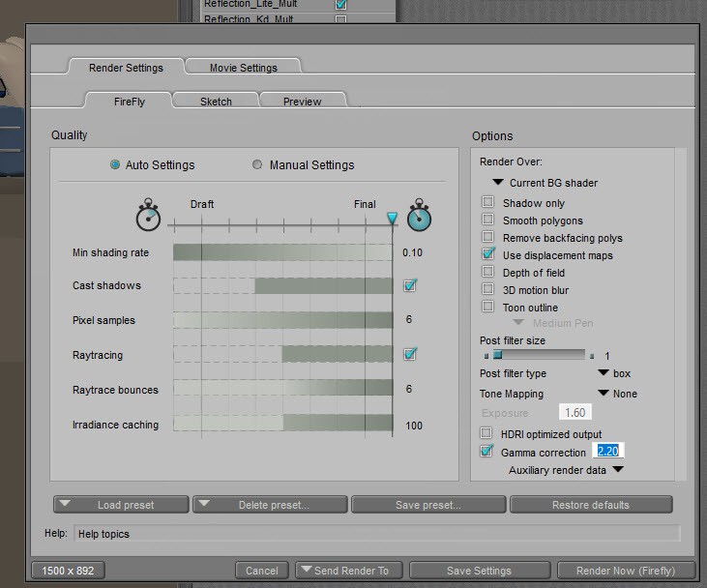Screen dimensions: 707x588
Task: Uncheck Gamma correction checkbox
Action: tap(486, 451)
